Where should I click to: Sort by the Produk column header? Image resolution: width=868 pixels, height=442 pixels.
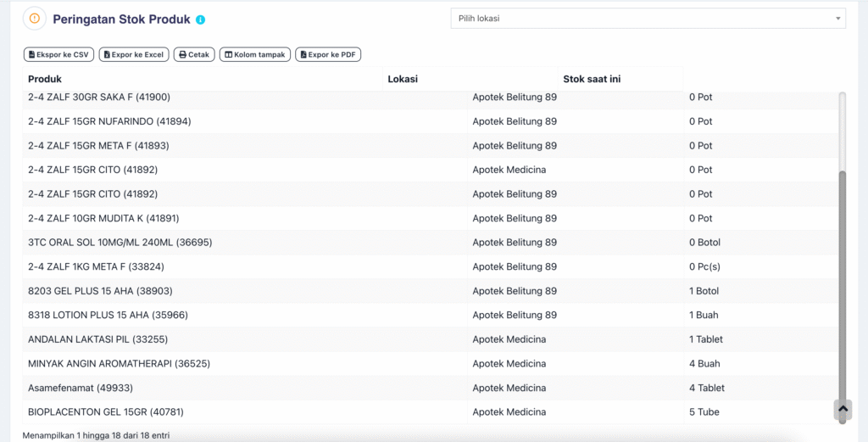tap(46, 80)
